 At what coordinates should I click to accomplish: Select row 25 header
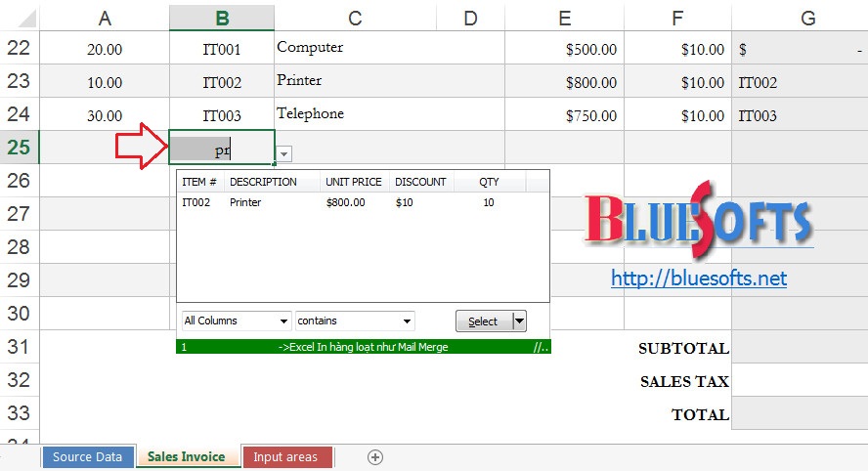(19, 148)
